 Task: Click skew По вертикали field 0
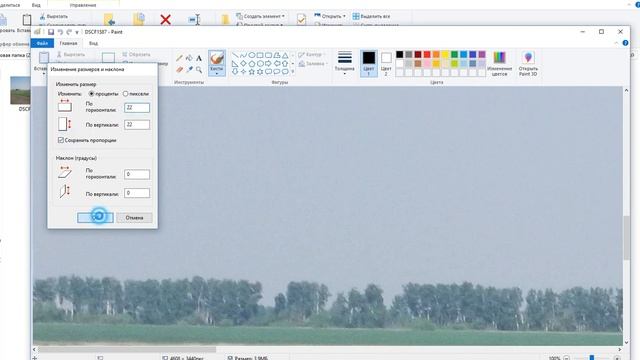pos(137,193)
